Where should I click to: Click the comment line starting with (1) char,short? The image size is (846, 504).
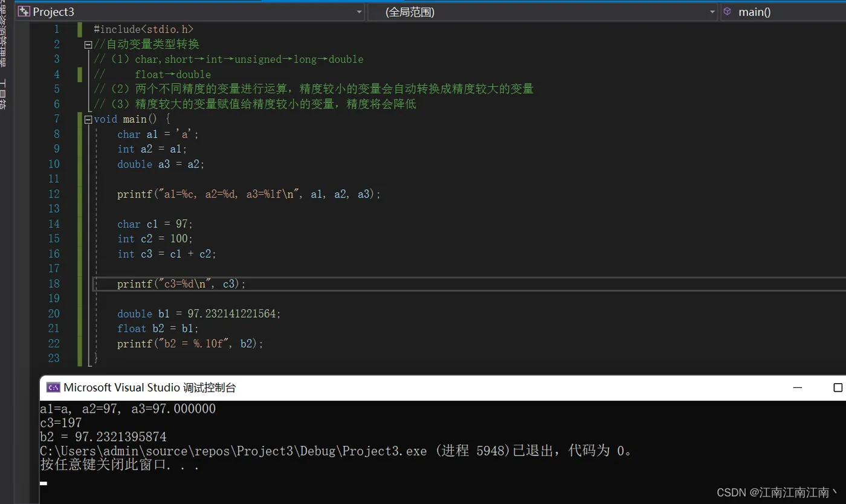[x=228, y=59]
